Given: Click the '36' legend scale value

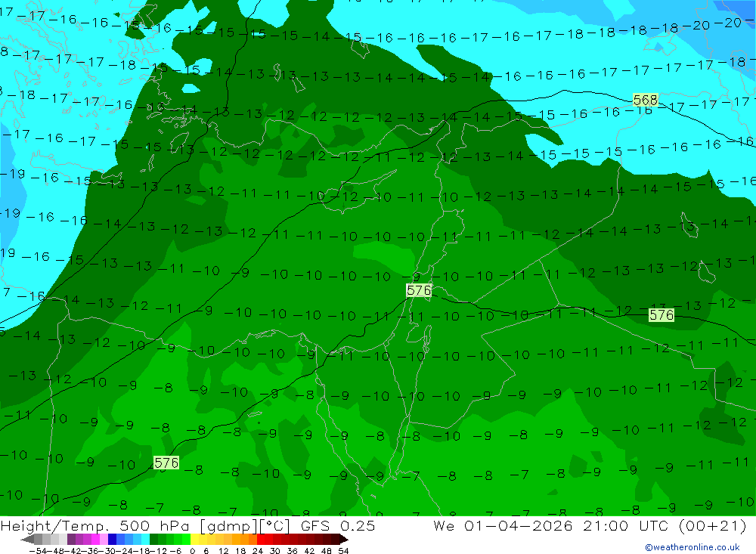Looking at the screenshot, I should click(x=292, y=551).
